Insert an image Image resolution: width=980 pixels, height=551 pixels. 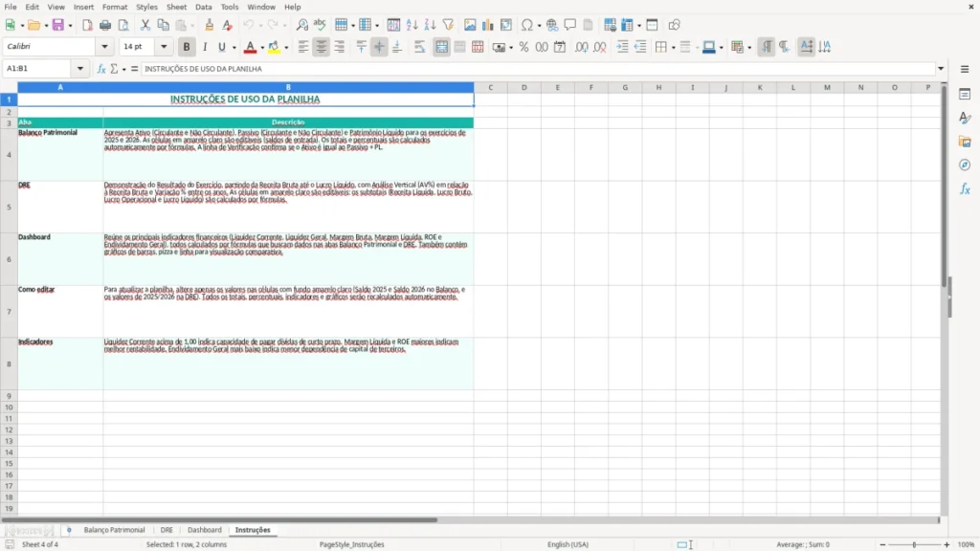tap(470, 25)
